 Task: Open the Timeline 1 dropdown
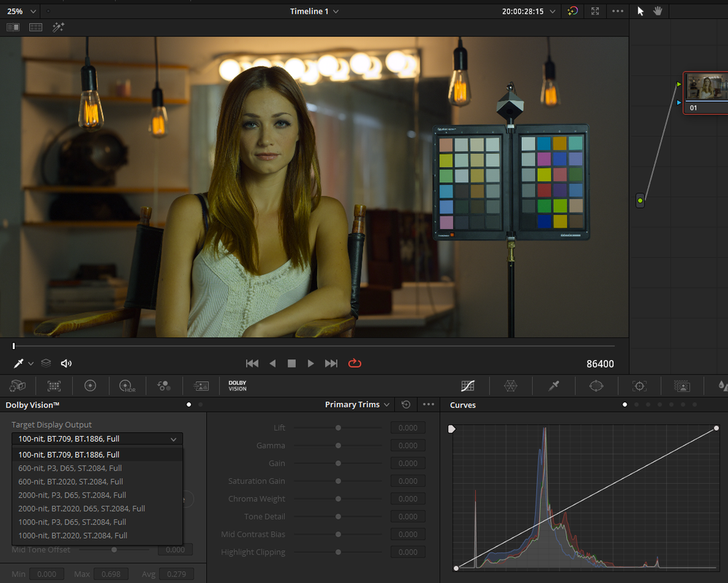click(314, 11)
